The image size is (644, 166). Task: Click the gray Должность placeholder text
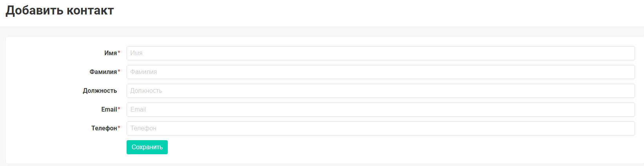146,91
